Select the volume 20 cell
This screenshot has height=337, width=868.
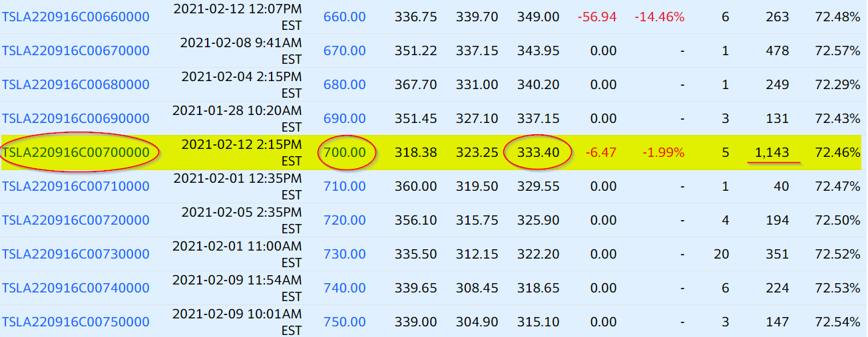click(x=722, y=254)
